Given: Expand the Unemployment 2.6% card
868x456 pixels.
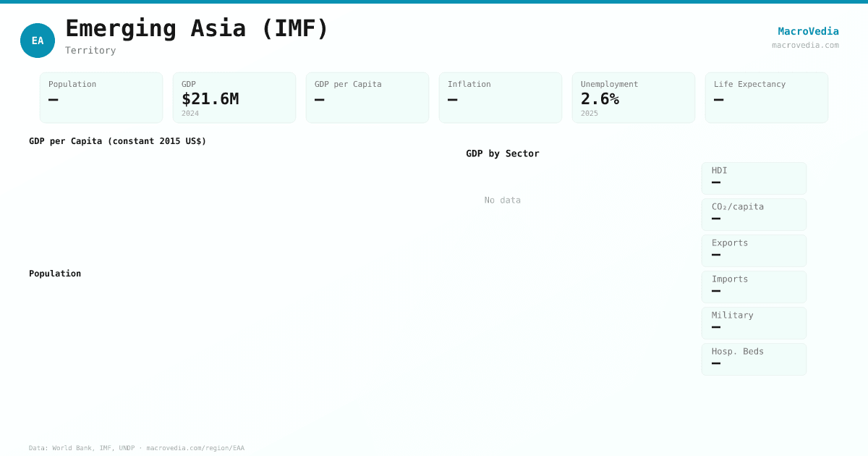Looking at the screenshot, I should [633, 97].
